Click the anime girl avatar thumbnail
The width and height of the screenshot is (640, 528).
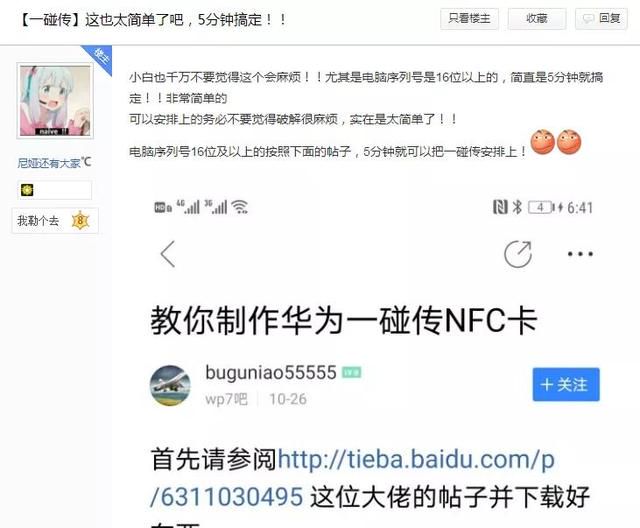coord(55,101)
